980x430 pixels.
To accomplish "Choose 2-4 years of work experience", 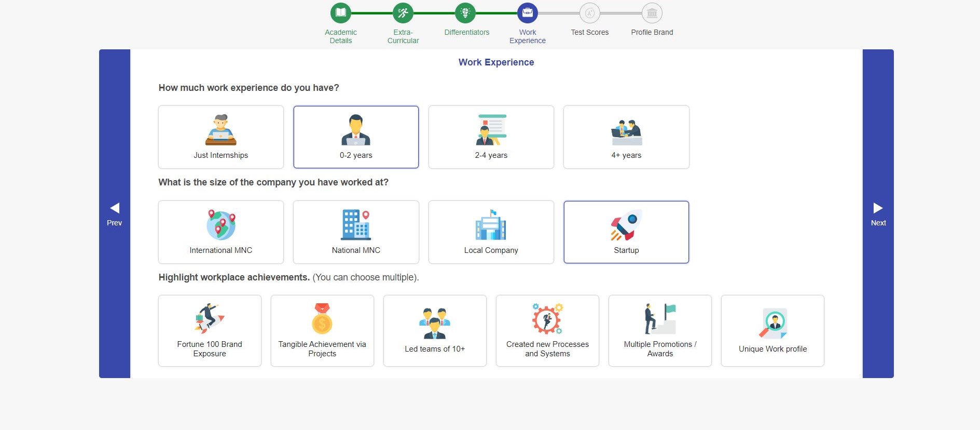I will (491, 137).
